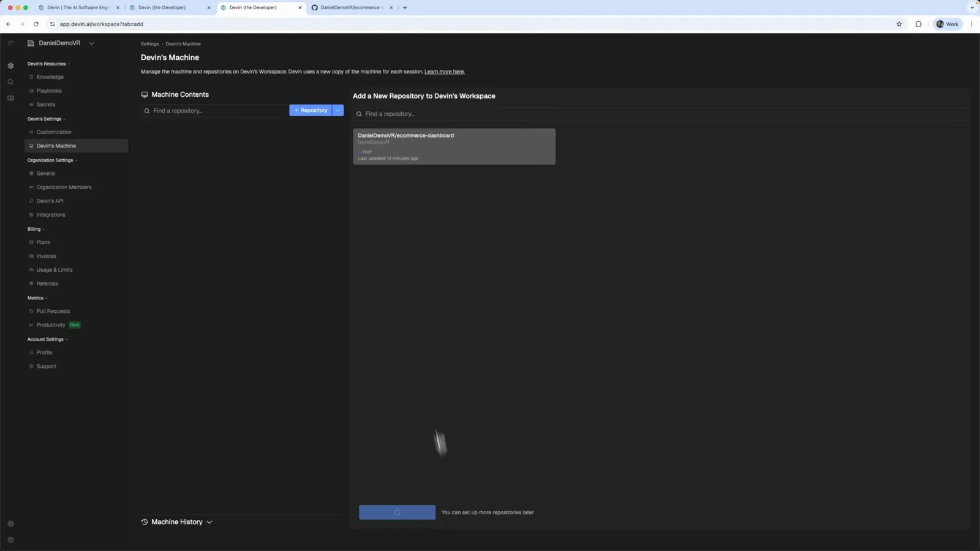980x551 pixels.
Task: Open billing Plans page
Action: click(x=43, y=242)
